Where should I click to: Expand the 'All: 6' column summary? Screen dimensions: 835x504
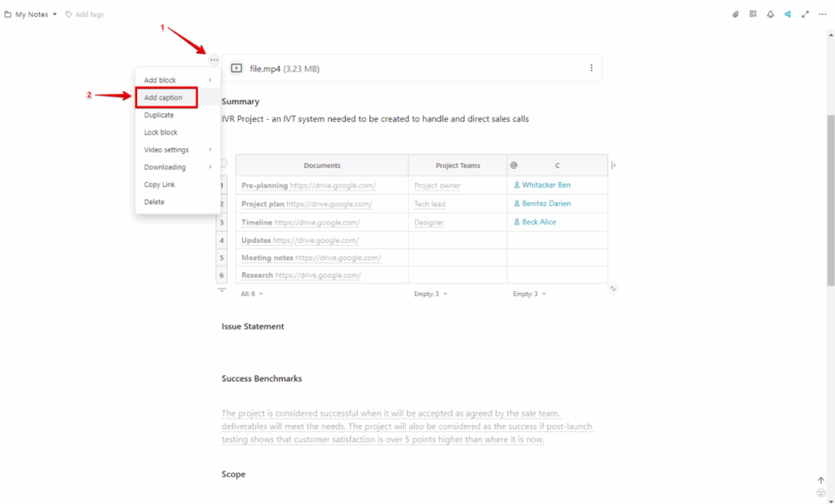(x=251, y=294)
